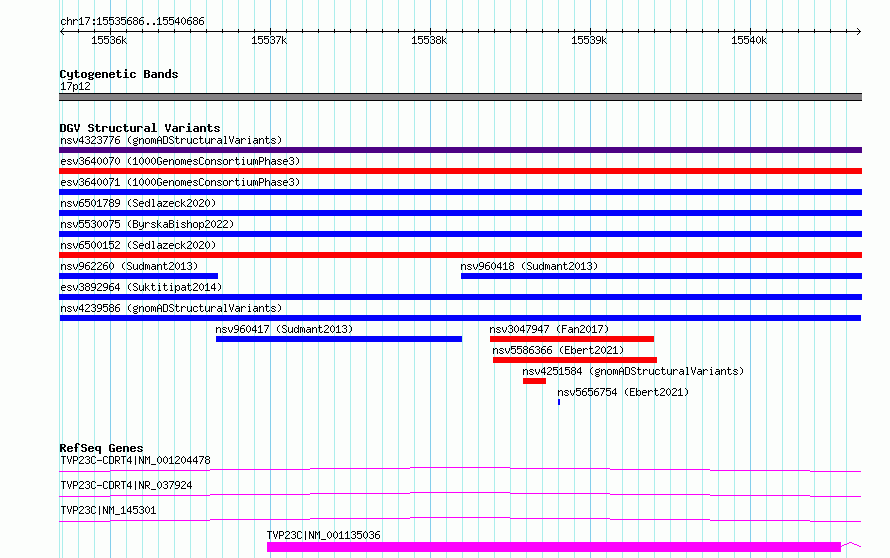
Task: Click the nsv962260 (Sudmant2013) label
Action: coord(129,266)
